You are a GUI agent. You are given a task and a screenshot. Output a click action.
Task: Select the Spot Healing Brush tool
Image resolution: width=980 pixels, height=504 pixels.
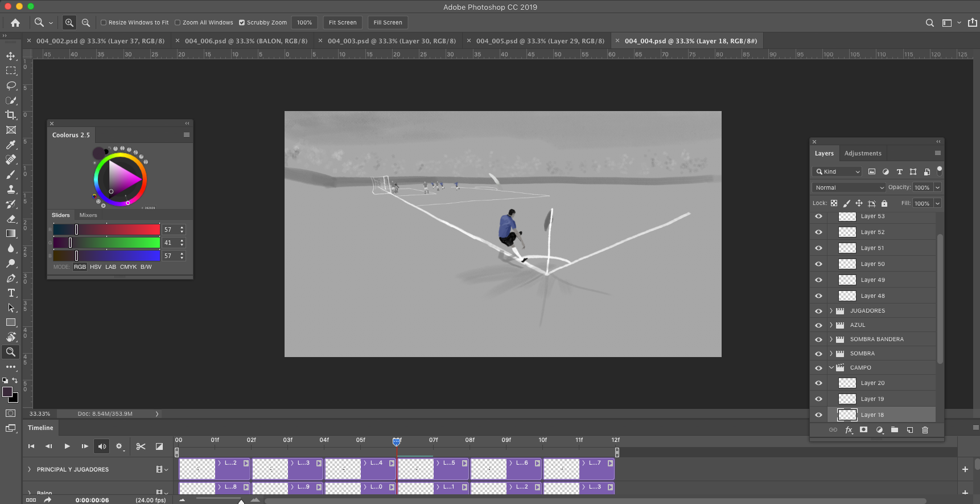11,159
